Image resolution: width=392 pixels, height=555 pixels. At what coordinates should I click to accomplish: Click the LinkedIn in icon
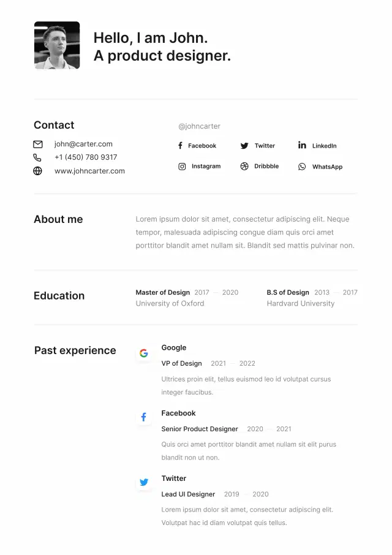tap(302, 145)
